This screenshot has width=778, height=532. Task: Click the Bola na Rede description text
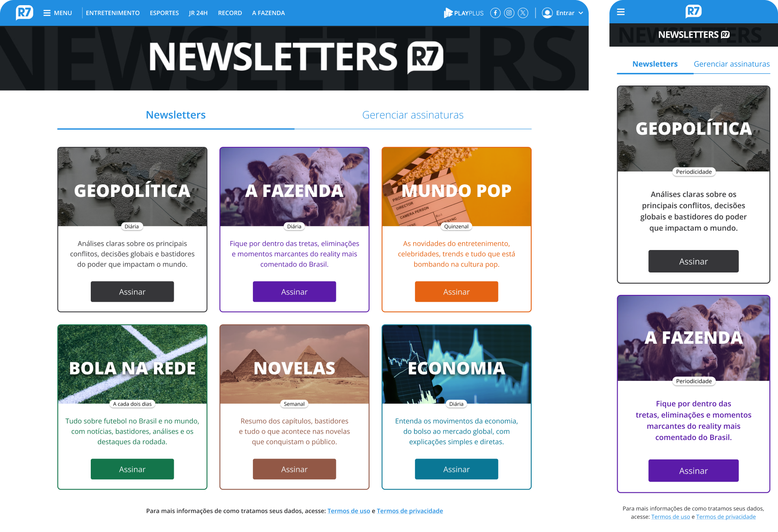(x=132, y=431)
